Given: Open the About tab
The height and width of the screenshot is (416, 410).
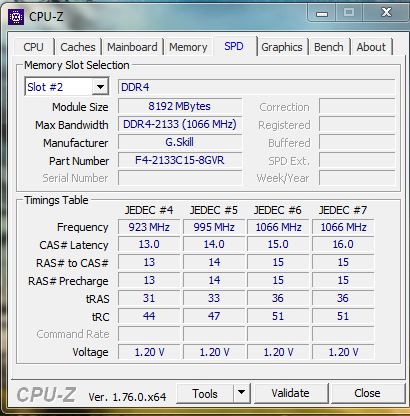Looking at the screenshot, I should coord(371,47).
